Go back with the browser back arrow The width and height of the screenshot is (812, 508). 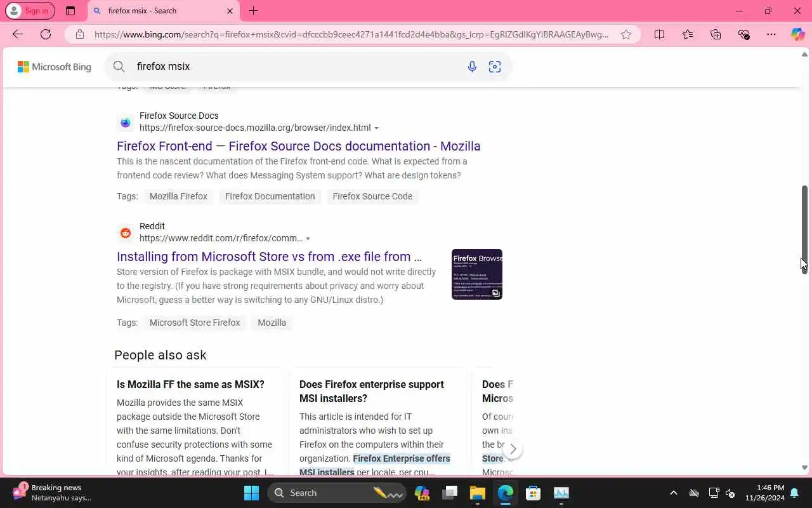pyautogui.click(x=18, y=34)
